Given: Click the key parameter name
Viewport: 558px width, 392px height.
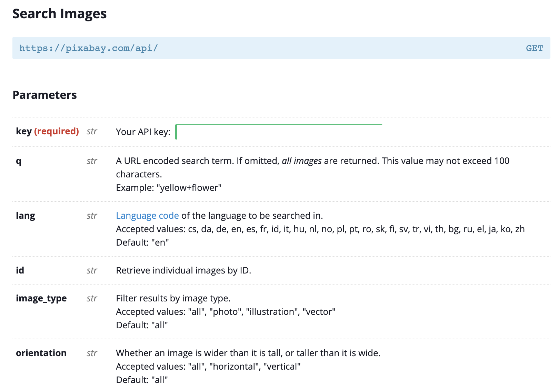Looking at the screenshot, I should pyautogui.click(x=24, y=131).
